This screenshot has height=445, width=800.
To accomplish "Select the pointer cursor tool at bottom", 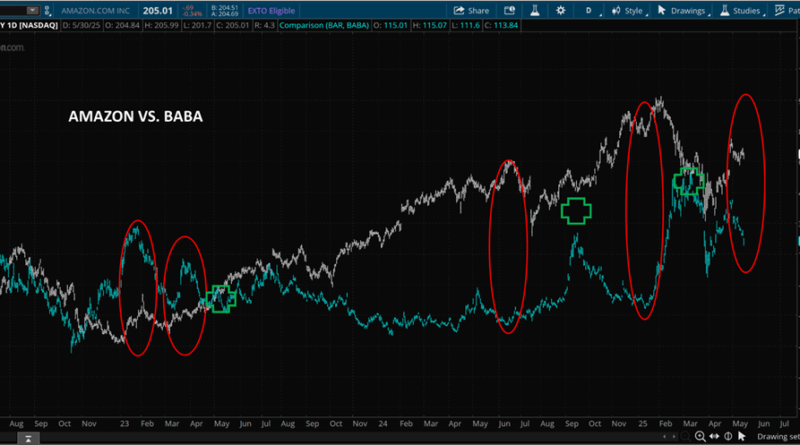I will [x=742, y=436].
